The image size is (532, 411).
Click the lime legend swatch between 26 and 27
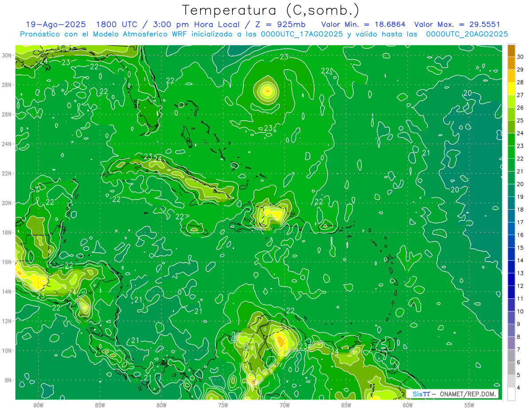pyautogui.click(x=512, y=101)
